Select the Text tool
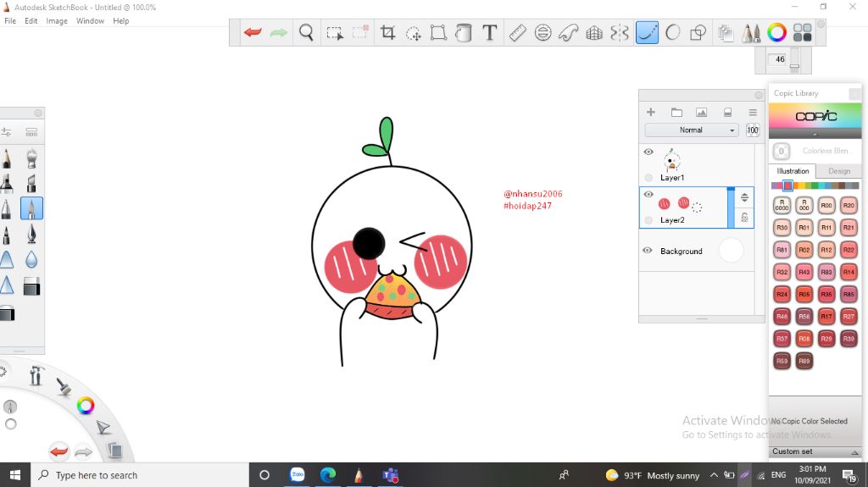 point(489,33)
